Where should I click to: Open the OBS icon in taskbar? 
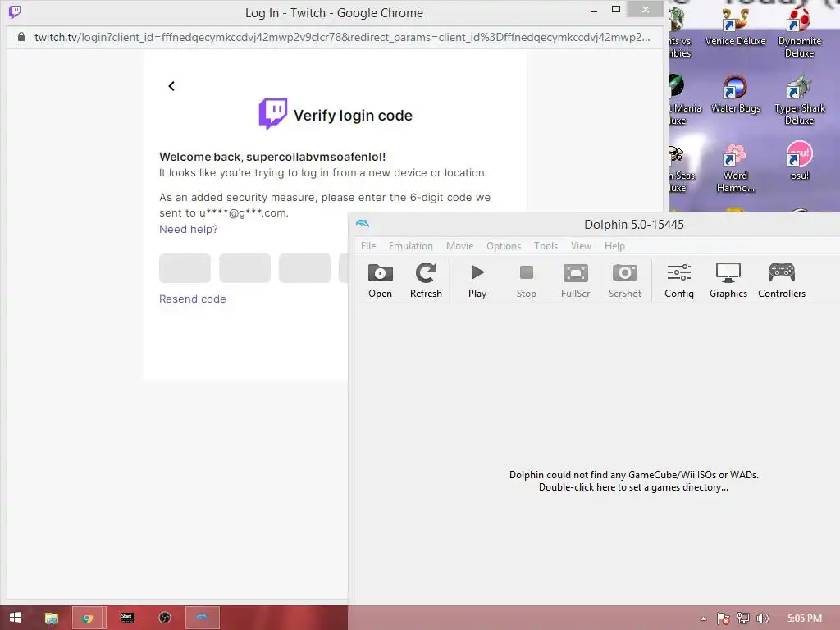coord(165,618)
